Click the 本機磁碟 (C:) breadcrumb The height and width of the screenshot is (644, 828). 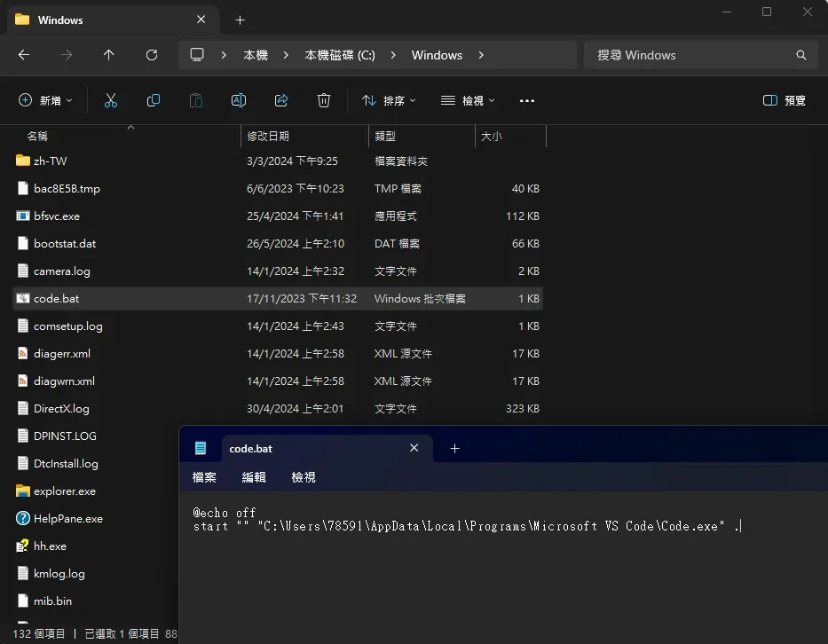click(x=340, y=55)
